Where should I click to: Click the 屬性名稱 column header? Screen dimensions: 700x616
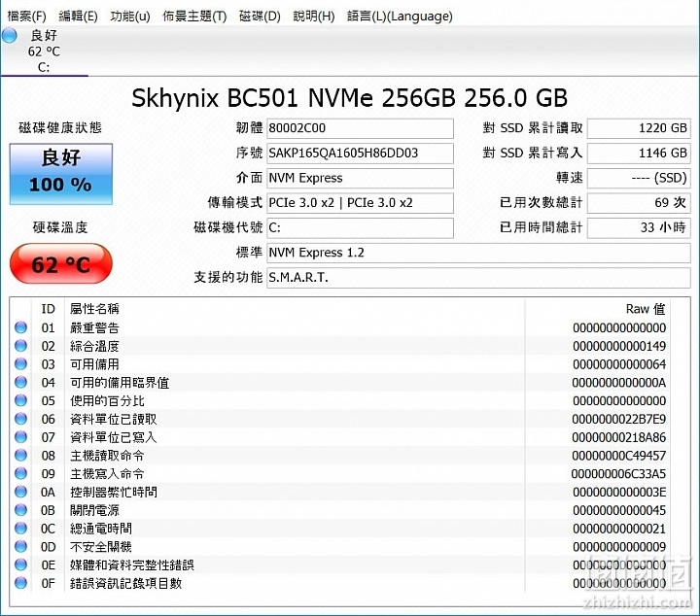coord(94,309)
